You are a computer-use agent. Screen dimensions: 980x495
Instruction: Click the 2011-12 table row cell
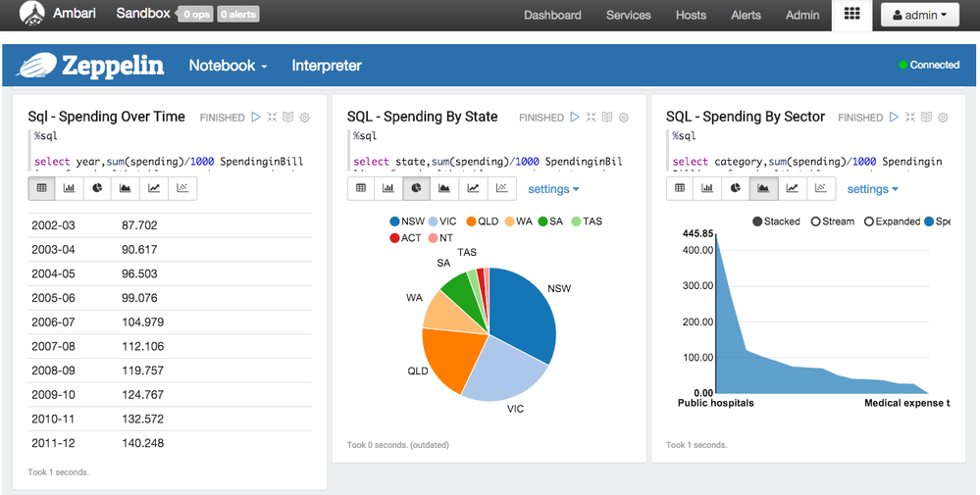(53, 443)
